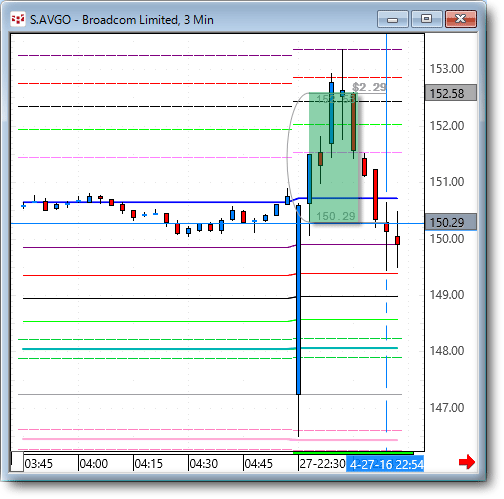Screen dimensions: 504x499
Task: Click the 04:15 time axis label
Action: (148, 464)
